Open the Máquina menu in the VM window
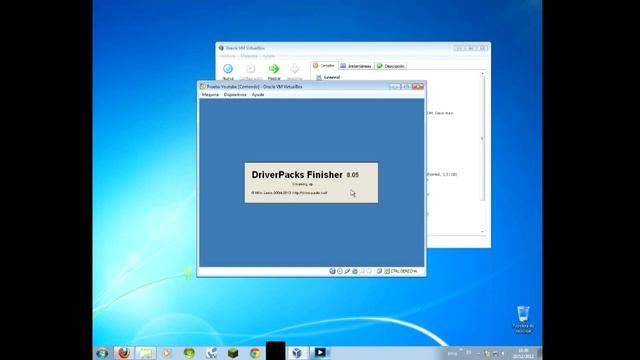 click(x=210, y=95)
